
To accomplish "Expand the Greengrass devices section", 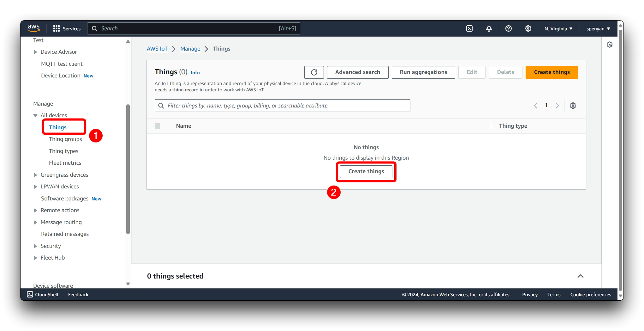I will [35, 175].
